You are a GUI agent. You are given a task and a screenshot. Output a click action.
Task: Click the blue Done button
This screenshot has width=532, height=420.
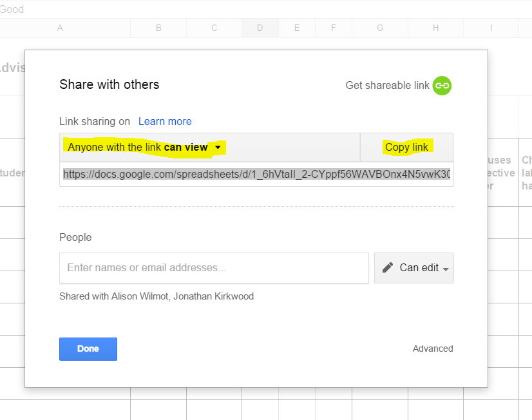pyautogui.click(x=88, y=348)
